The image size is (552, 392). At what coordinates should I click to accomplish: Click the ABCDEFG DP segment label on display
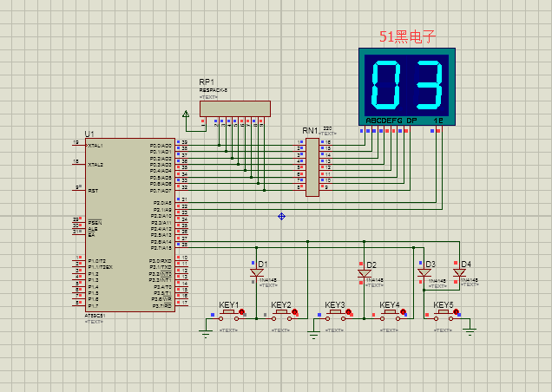coord(391,121)
